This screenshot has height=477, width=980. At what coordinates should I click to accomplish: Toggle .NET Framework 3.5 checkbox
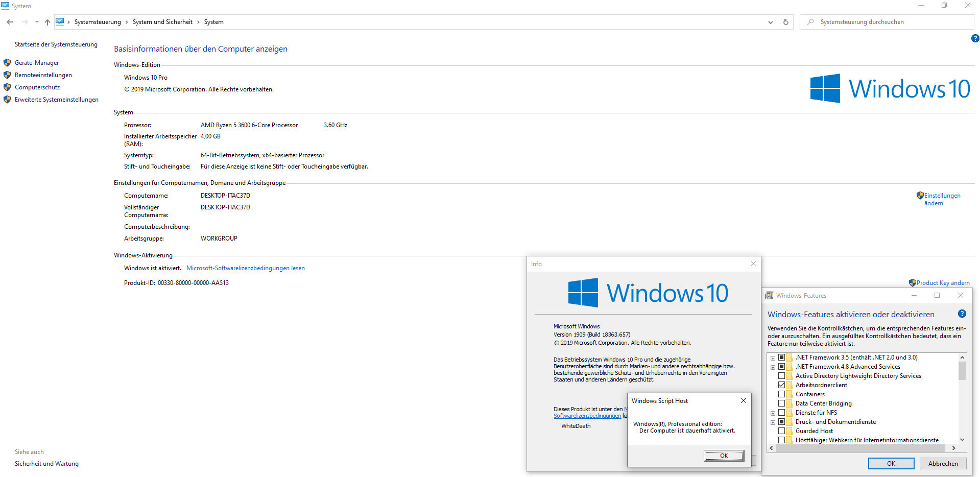coord(781,357)
